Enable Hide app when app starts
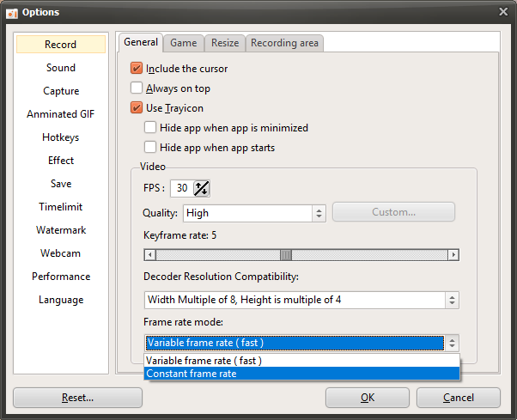The image size is (517, 420). (x=150, y=148)
